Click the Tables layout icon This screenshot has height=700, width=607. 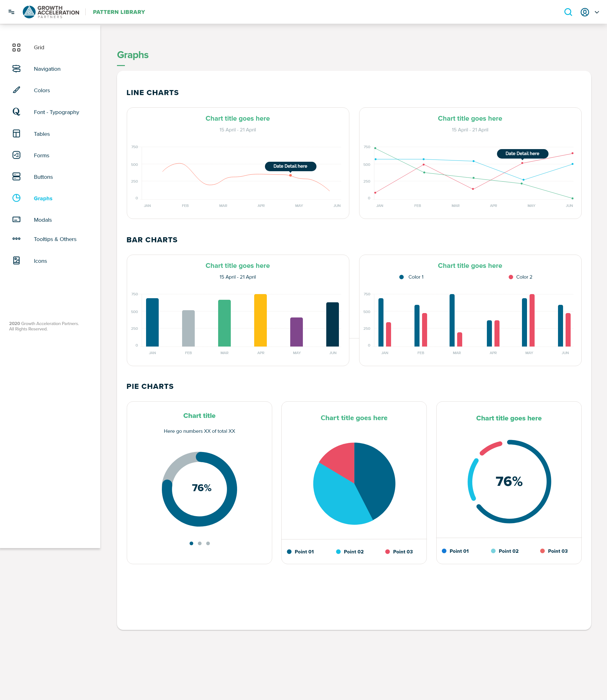[x=16, y=134]
